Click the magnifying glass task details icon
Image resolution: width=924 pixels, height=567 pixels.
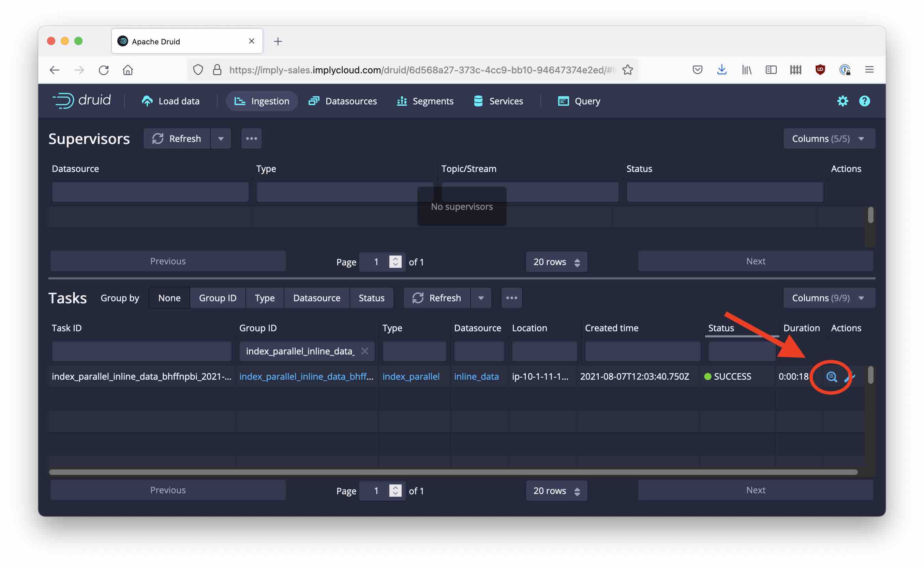(x=831, y=376)
